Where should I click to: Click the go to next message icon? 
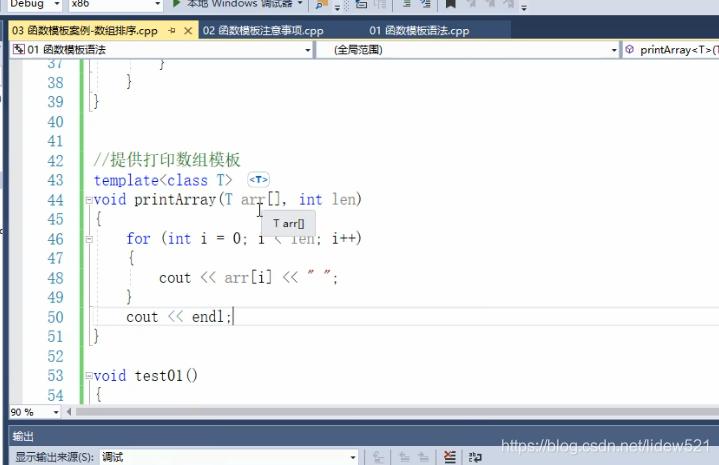click(x=423, y=457)
